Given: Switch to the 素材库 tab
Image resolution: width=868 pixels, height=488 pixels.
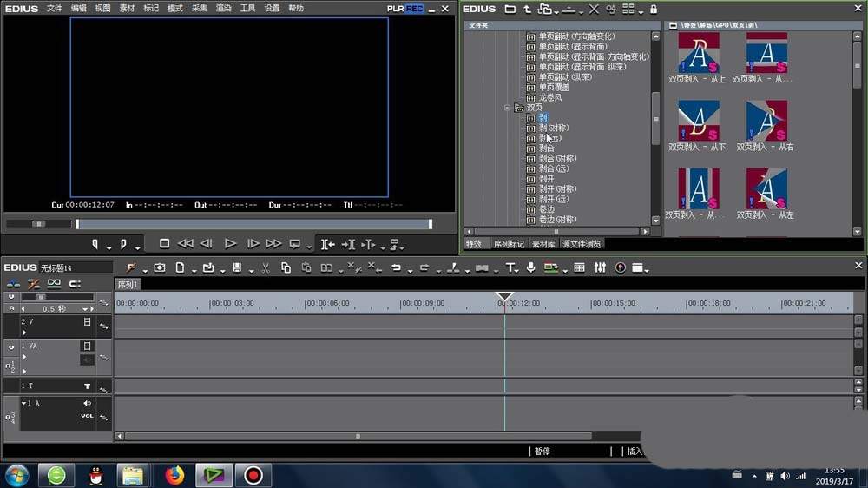Looking at the screenshot, I should point(542,244).
